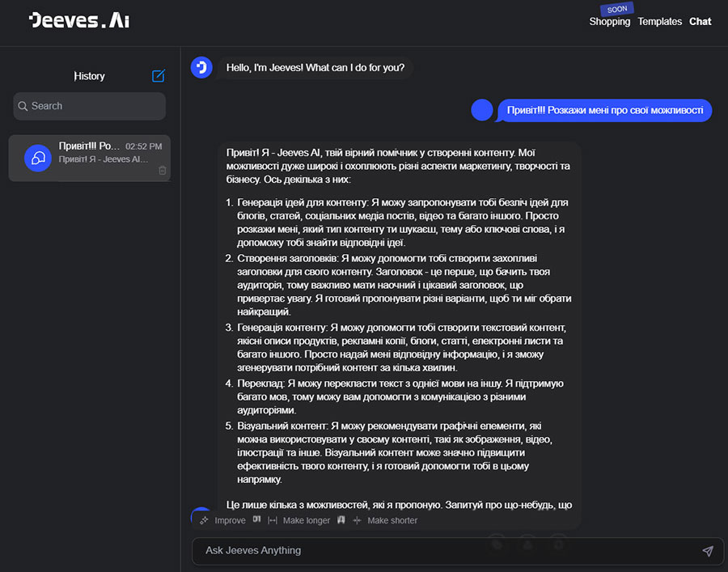Click the Make longer expand icon
The width and height of the screenshot is (728, 572).
(x=273, y=520)
